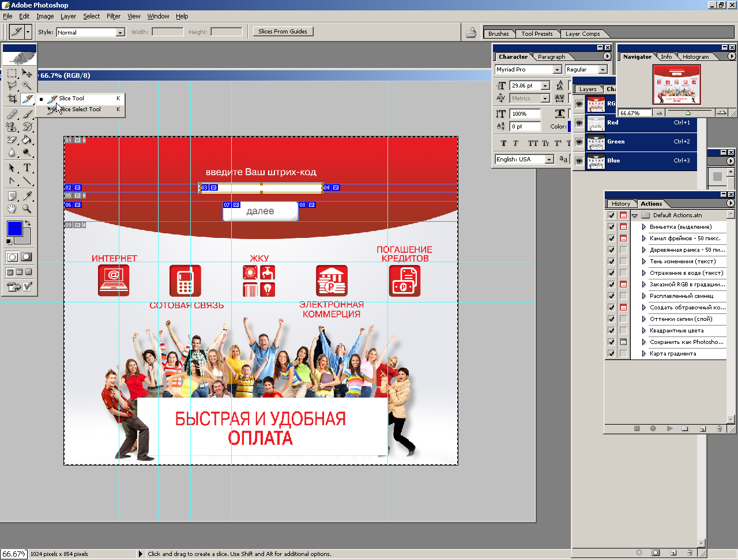Select the Eraser tool
Image resolution: width=738 pixels, height=560 pixels.
(12, 139)
